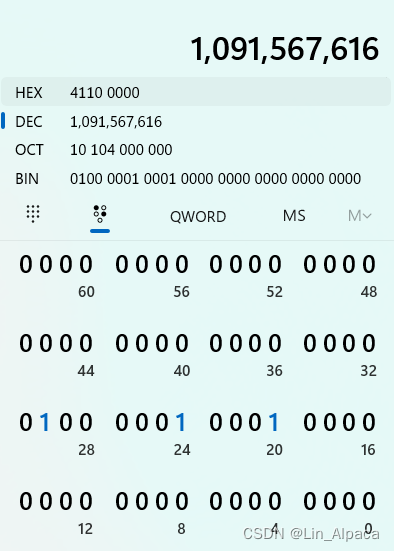This screenshot has width=394, height=551.
Task: Toggle the bit above label 36
Action: [x=275, y=343]
